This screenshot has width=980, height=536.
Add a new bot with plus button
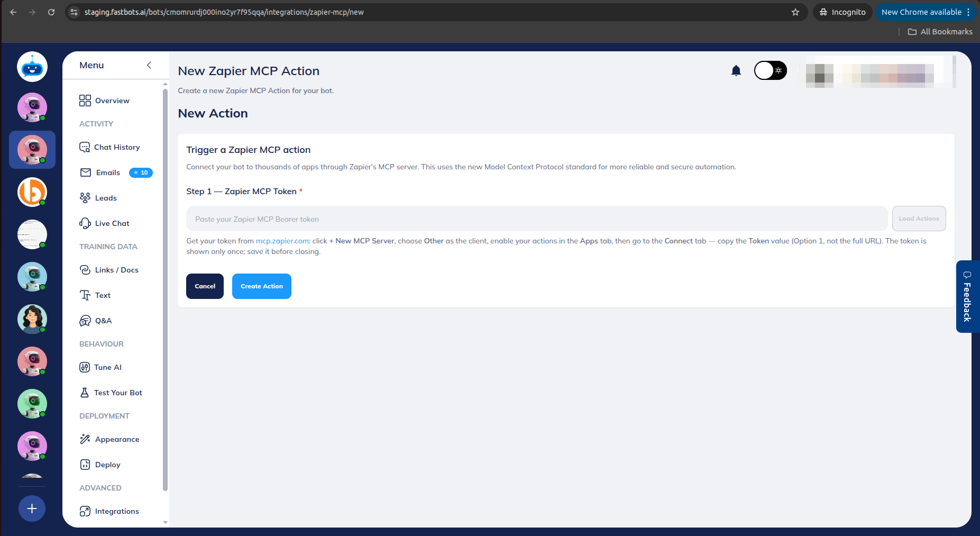coord(32,508)
